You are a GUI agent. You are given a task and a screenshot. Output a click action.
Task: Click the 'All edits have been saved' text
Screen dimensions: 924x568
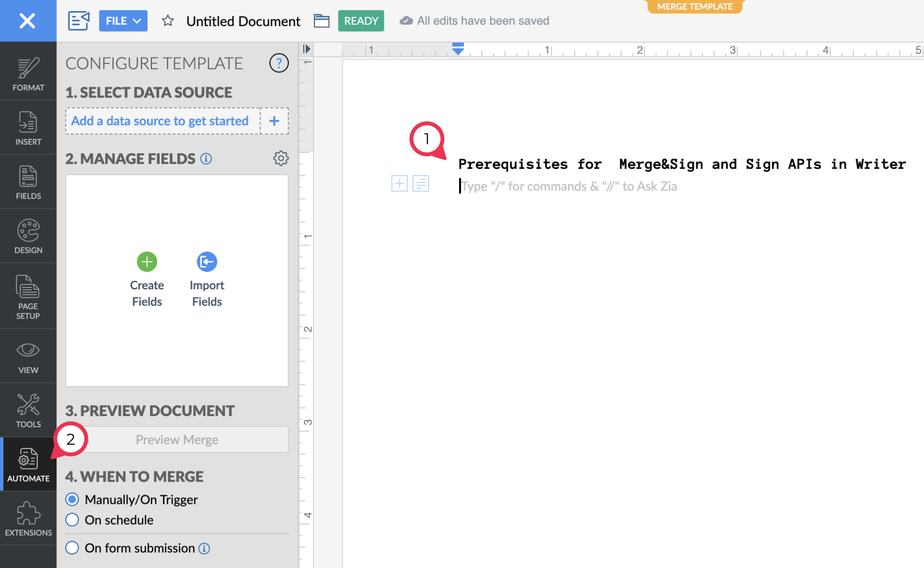483,21
